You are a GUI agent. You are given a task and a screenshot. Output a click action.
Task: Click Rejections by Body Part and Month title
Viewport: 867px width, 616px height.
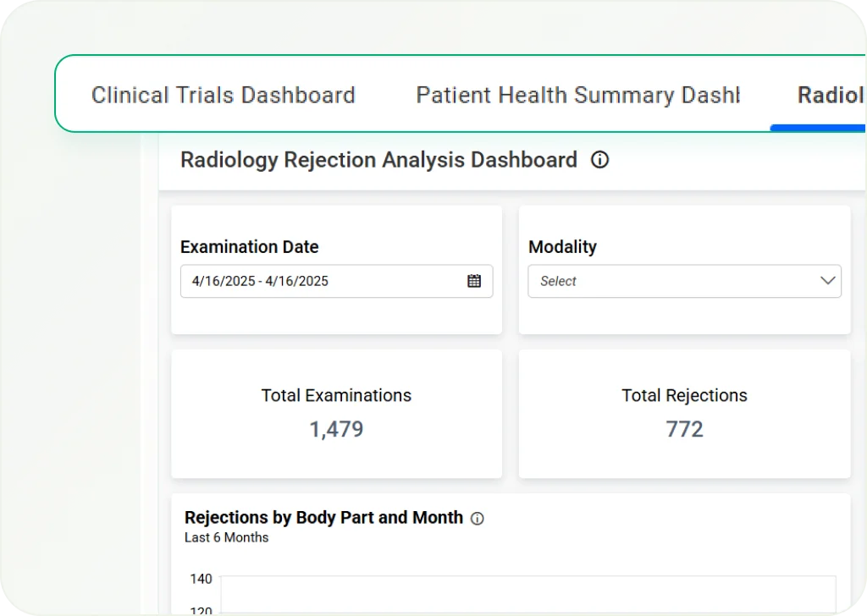323,517
